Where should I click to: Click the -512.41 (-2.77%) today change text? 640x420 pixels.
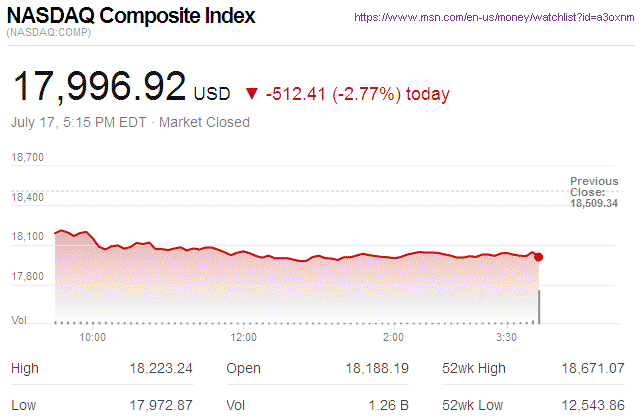[357, 94]
